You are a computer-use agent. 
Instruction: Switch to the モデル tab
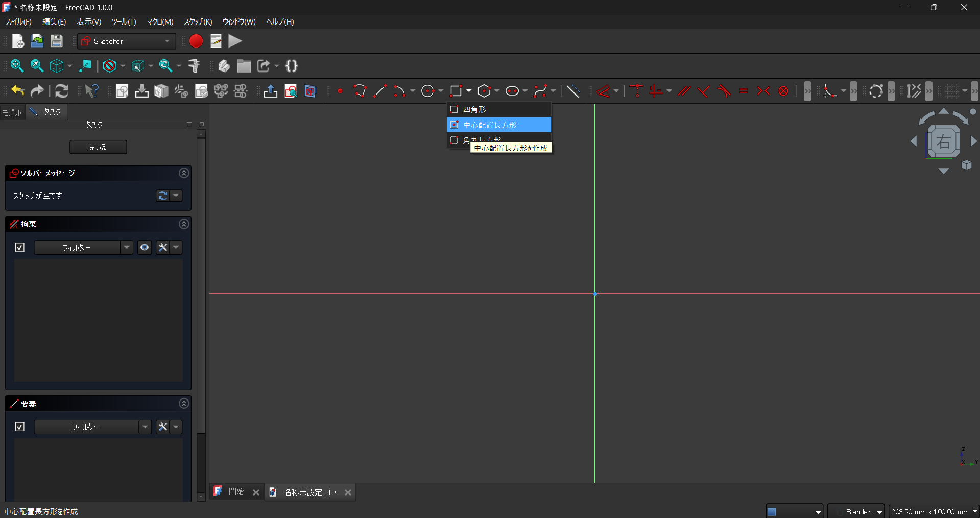click(x=12, y=112)
